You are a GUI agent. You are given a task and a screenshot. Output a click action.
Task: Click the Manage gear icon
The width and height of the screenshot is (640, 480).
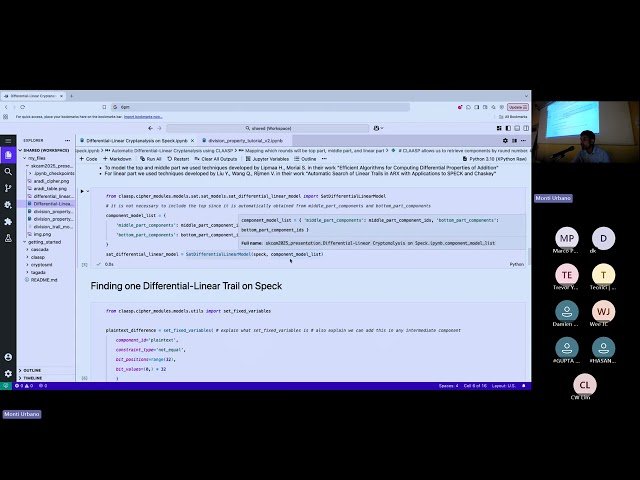8,373
